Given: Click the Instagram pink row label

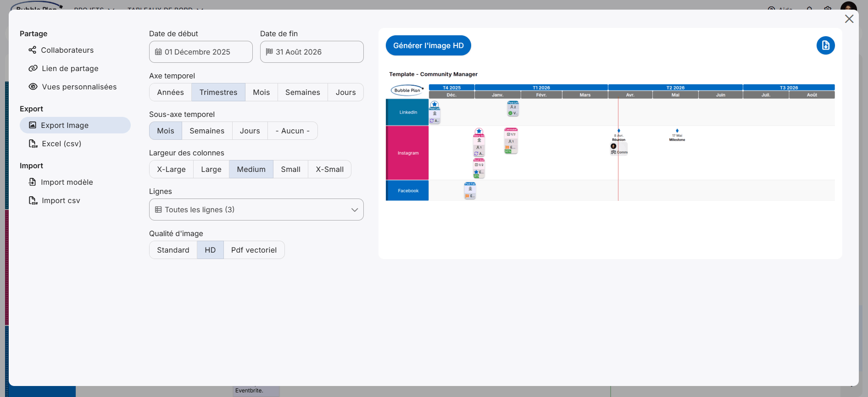Looking at the screenshot, I should tap(407, 153).
